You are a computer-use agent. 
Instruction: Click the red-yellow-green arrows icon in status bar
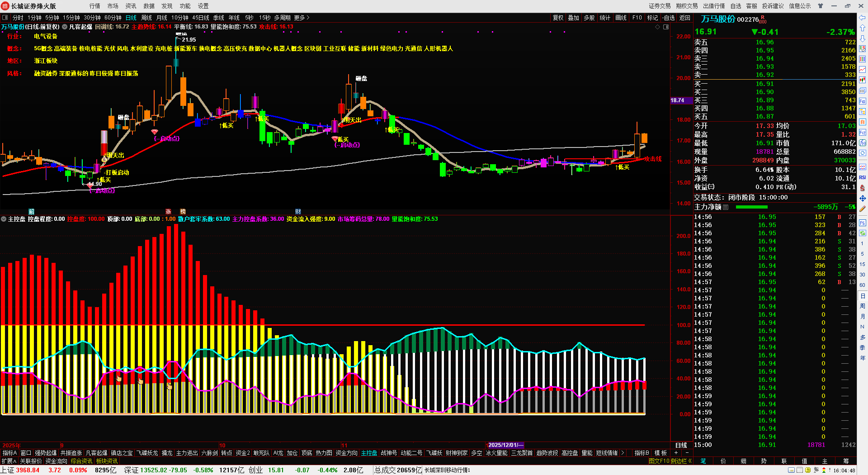(823, 470)
